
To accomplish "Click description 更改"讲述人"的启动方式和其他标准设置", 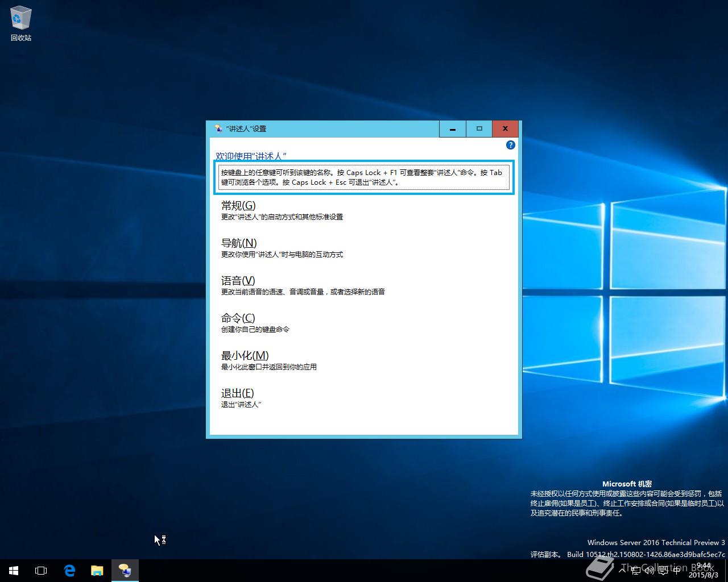I will (x=282, y=217).
